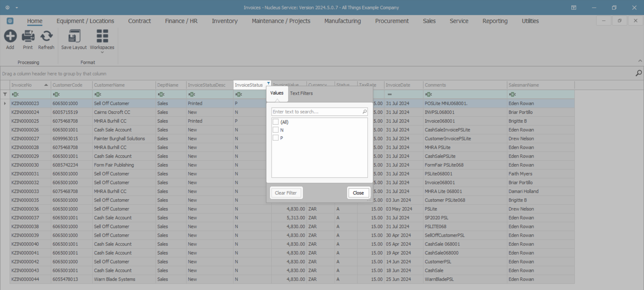This screenshot has height=290, width=644.
Task: Check the P status checkbox
Action: pyautogui.click(x=276, y=138)
